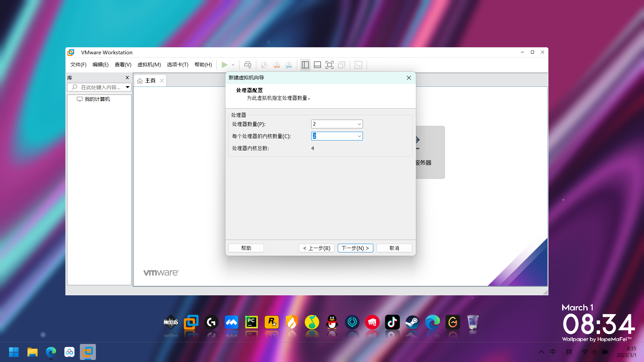Click the console view toolbar icon

[358, 65]
